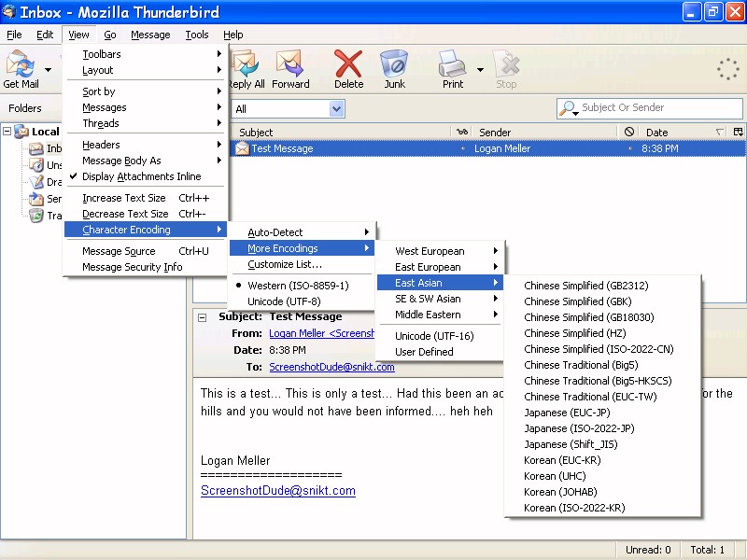This screenshot has width=747, height=560.
Task: Click the Thunderbird title bar icon
Action: (8, 11)
